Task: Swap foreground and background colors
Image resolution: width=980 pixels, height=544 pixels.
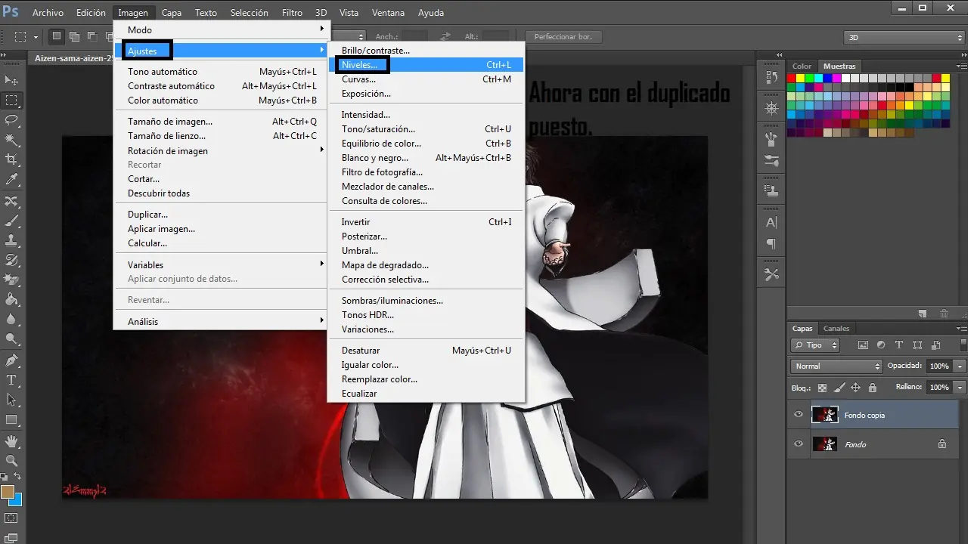Action: [x=17, y=477]
